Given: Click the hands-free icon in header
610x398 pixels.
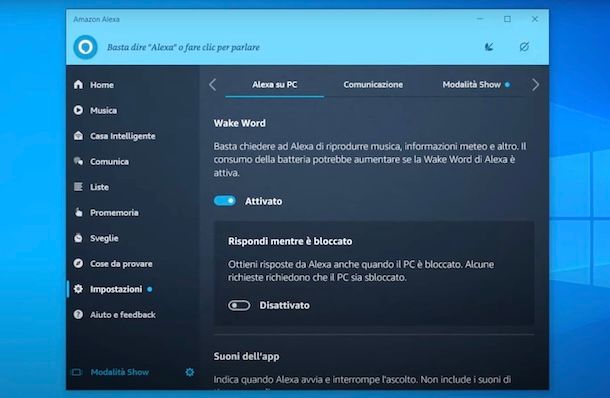Looking at the screenshot, I should tap(489, 47).
